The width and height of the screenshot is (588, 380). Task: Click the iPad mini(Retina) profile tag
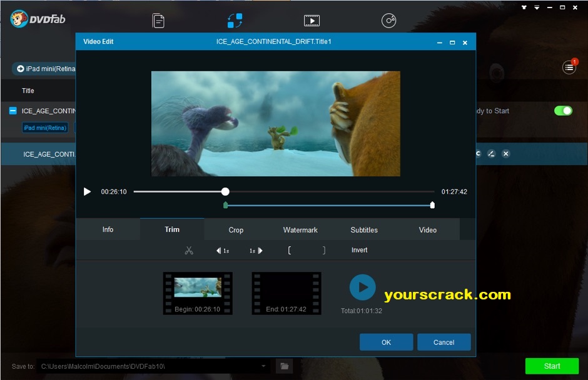(x=45, y=127)
